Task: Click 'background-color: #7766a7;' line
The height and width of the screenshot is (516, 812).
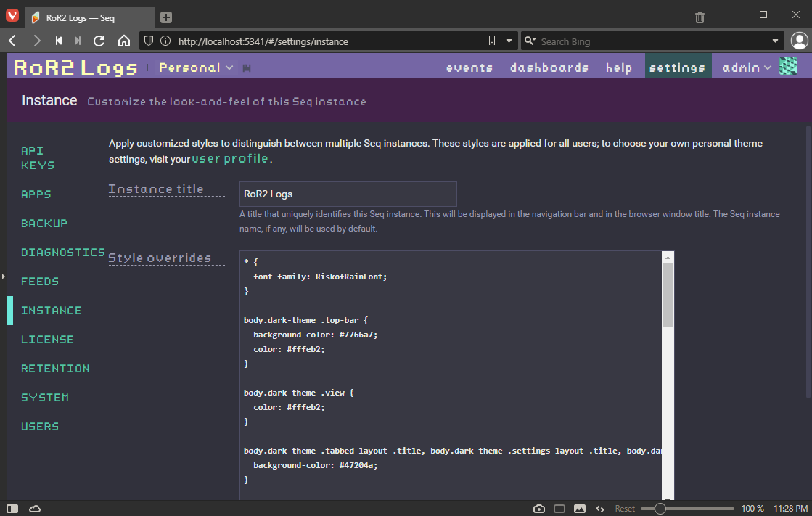Action: point(316,335)
